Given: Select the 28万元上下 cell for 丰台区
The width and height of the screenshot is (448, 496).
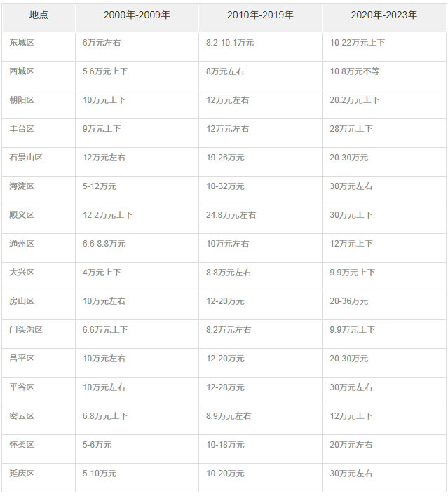Looking at the screenshot, I should [351, 129].
